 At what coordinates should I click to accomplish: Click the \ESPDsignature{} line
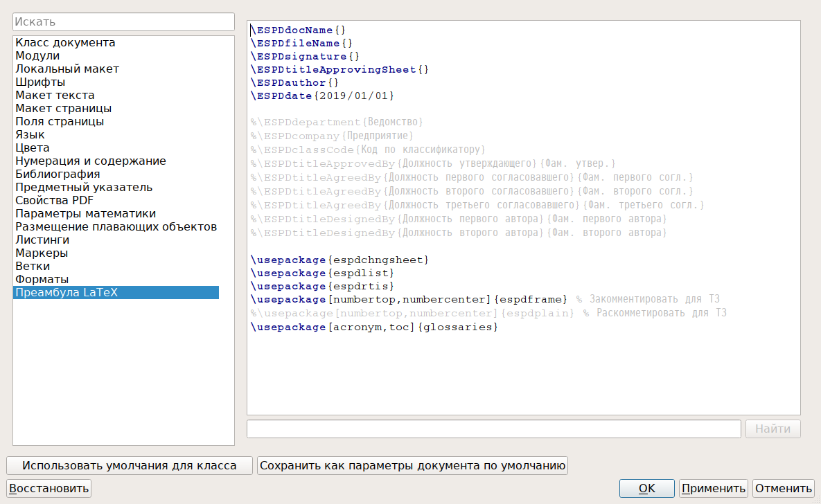coord(305,57)
